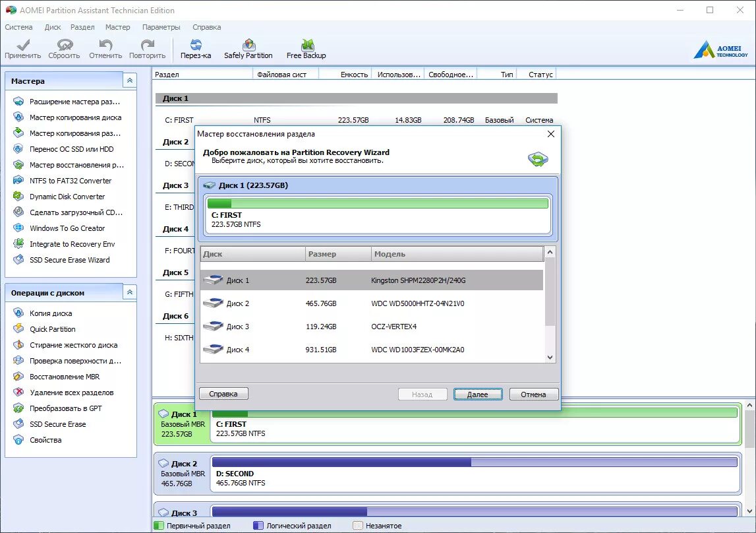Collapse the Мастера panel

[130, 80]
